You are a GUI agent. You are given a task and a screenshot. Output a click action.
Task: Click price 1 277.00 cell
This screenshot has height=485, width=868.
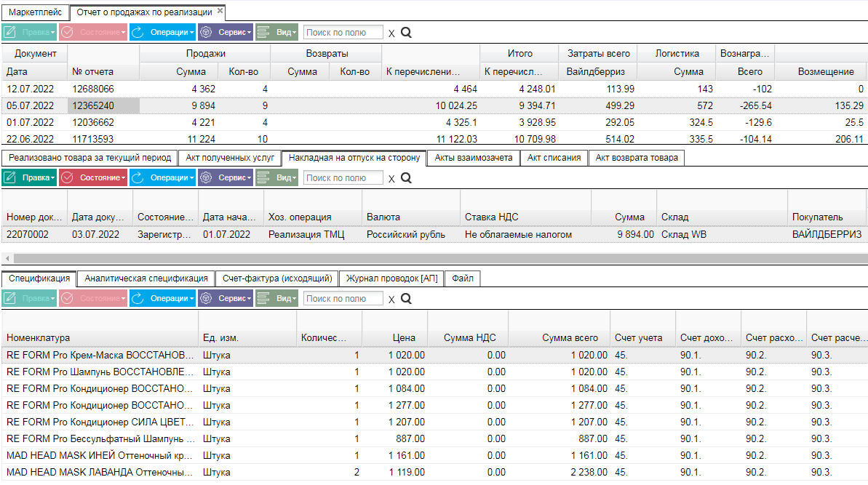point(394,405)
